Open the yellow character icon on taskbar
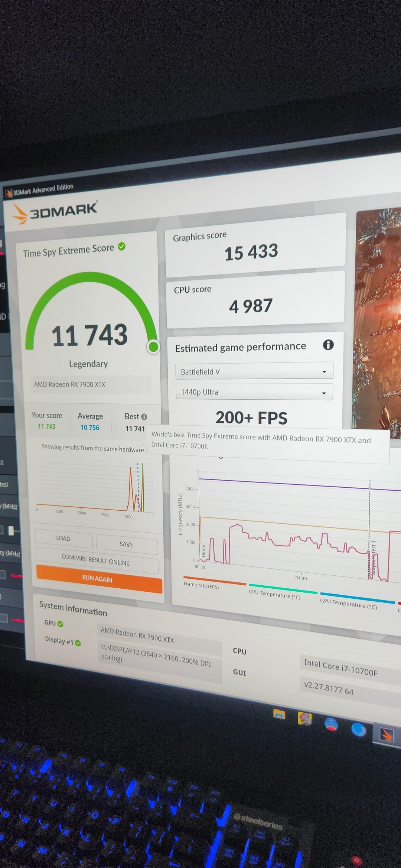This screenshot has width=401, height=868. (x=304, y=719)
